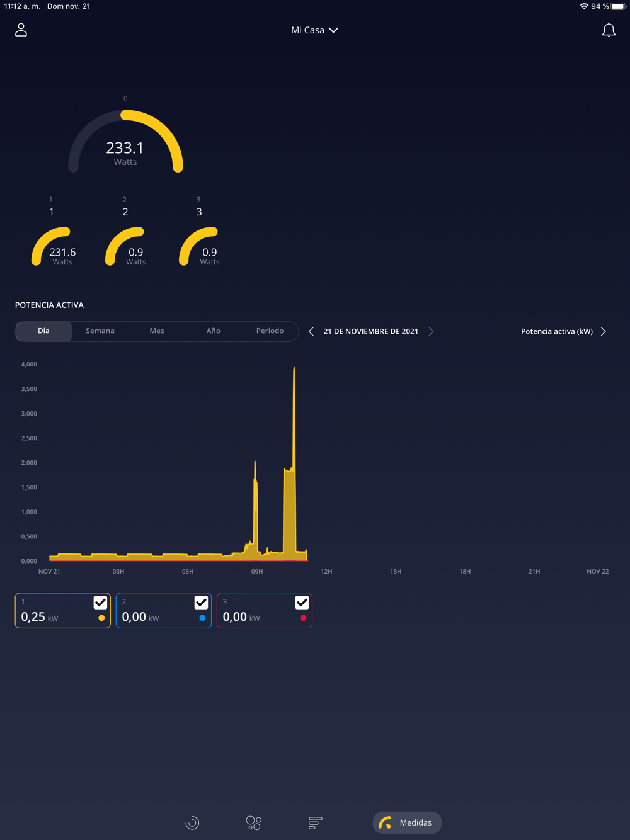Switch to the Mes tab
The width and height of the screenshot is (630, 840).
tap(157, 331)
